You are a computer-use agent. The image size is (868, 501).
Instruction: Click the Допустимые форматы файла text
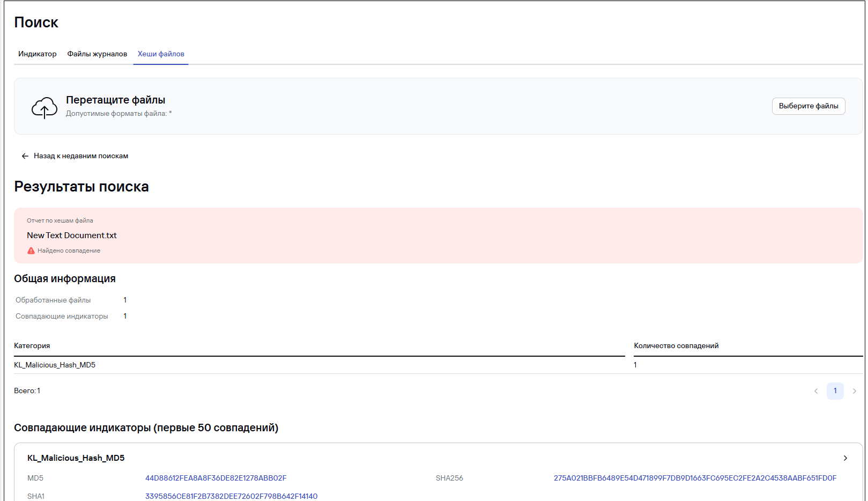click(118, 114)
